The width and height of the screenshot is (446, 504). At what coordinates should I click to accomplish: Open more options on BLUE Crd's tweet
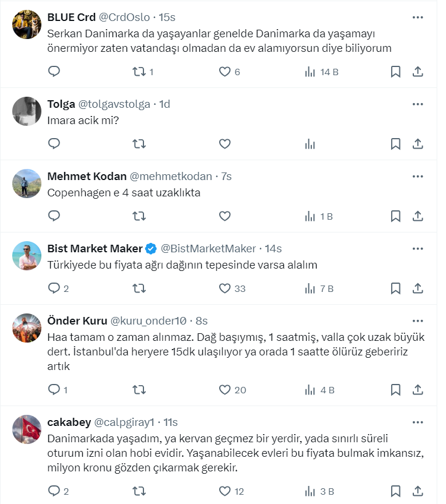pos(417,17)
